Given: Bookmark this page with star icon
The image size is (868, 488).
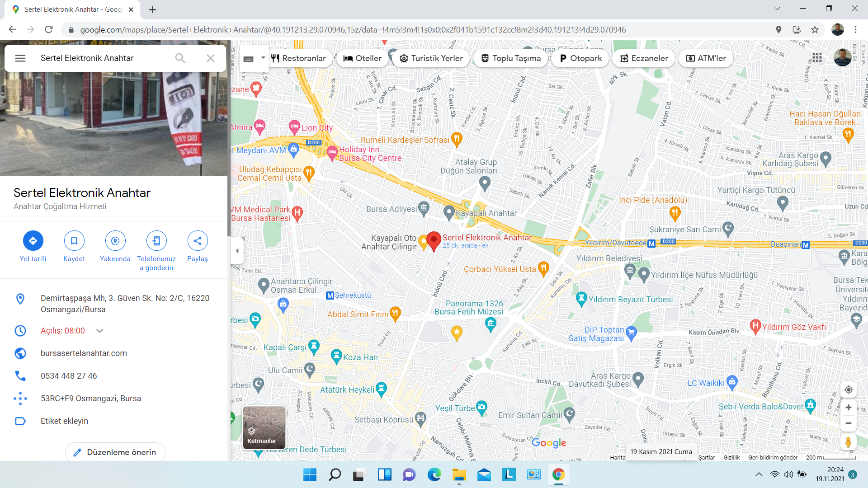Looking at the screenshot, I should [x=815, y=30].
